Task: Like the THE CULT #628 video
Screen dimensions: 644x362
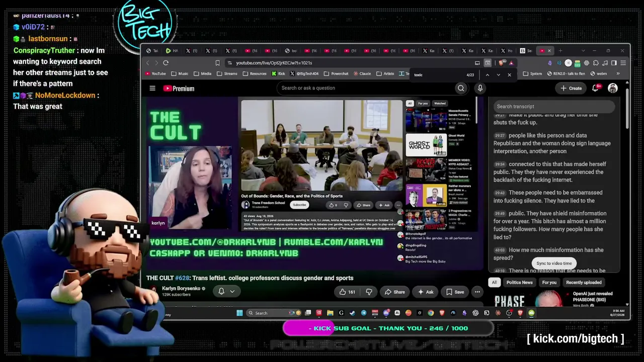Action: [x=347, y=292]
